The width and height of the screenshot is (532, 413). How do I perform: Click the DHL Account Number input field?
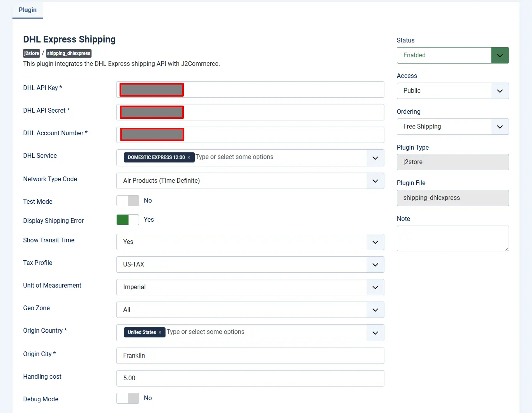coord(250,135)
